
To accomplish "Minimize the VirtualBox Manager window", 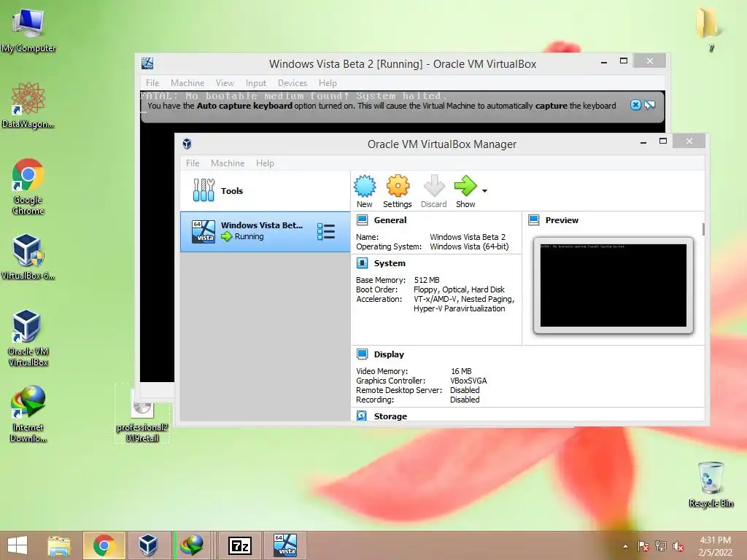I will point(643,141).
